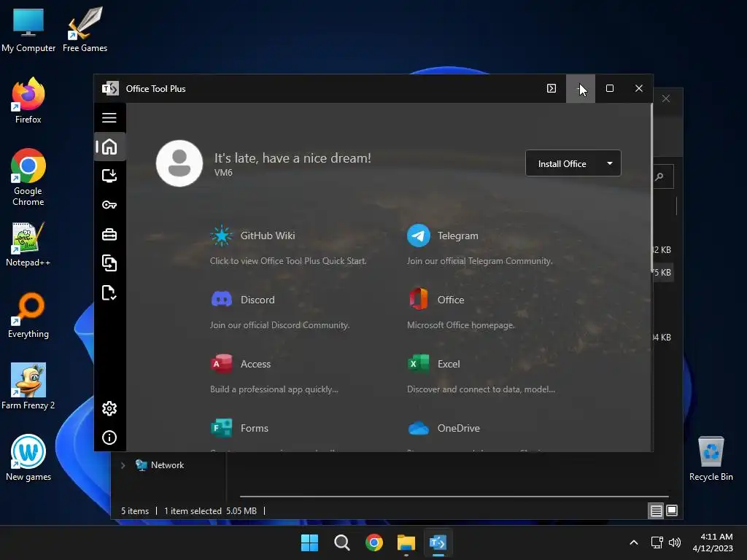Launch Chrome from the taskbar
Viewport: 747px width, 560px height.
374,542
